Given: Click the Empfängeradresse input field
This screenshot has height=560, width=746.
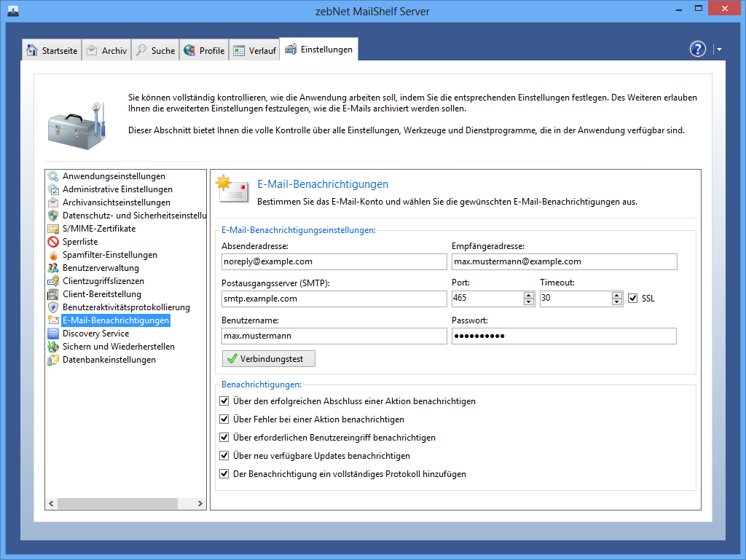Looking at the screenshot, I should [x=565, y=261].
